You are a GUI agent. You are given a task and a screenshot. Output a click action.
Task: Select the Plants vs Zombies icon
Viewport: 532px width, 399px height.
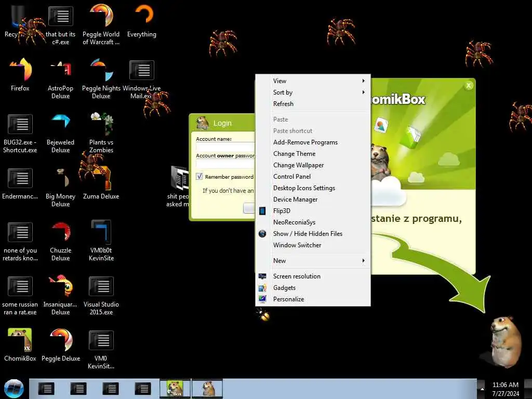point(101,133)
